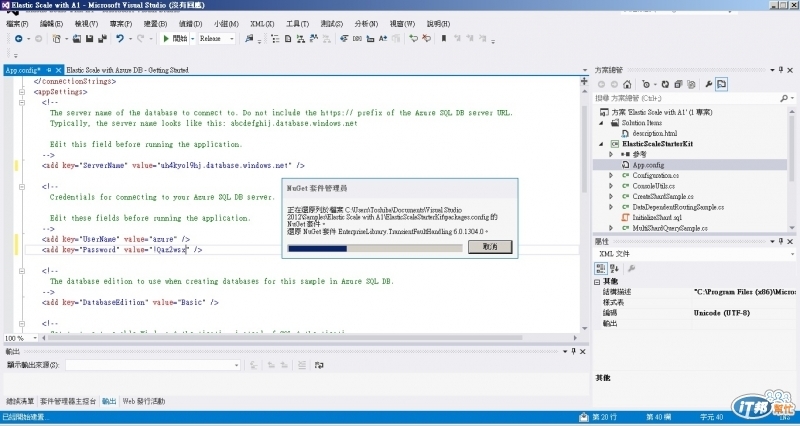Click search magnifier in Solution Explorer
Image resolution: width=800 pixels, height=426 pixels.
[x=784, y=98]
